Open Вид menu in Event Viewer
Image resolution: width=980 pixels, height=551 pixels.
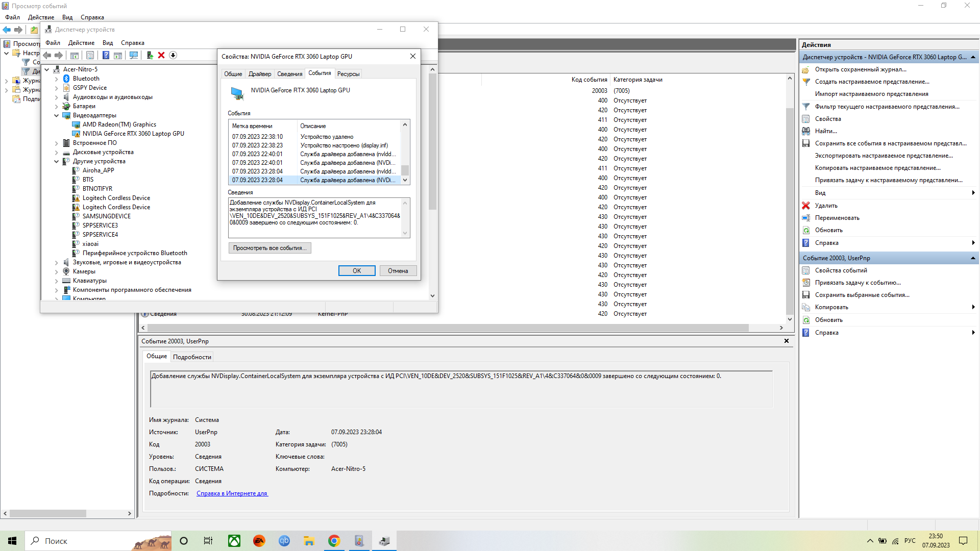coord(67,17)
